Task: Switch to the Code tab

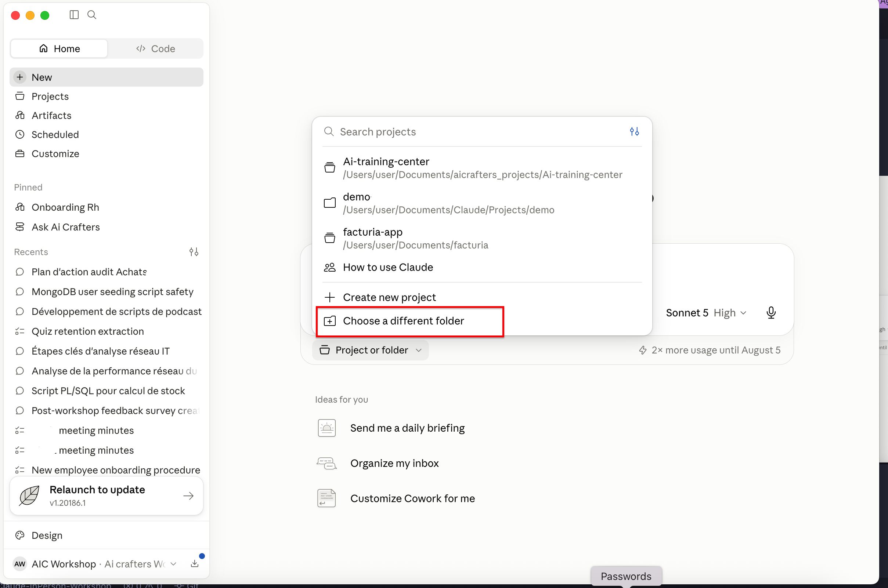Action: (155, 49)
